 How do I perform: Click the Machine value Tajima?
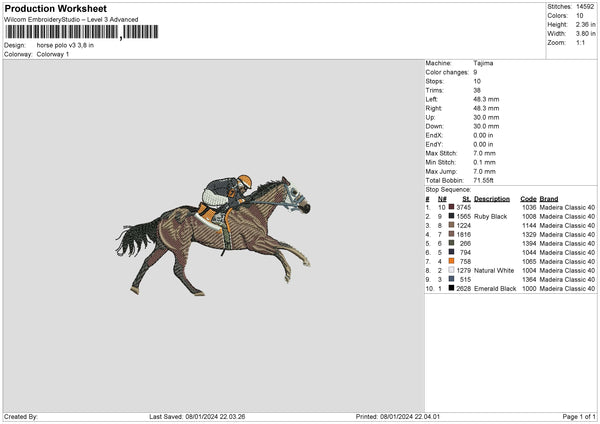coord(483,63)
